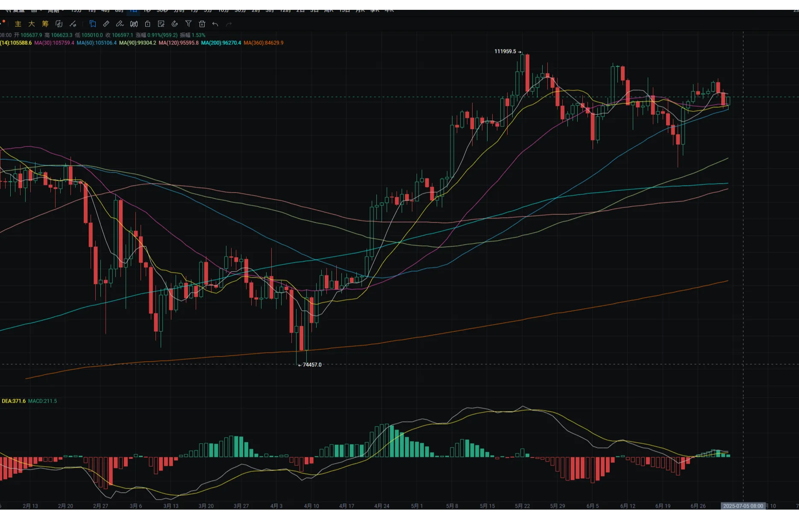The height and width of the screenshot is (532, 799).
Task: Click the 高 106623.3 high price value
Action: (59, 35)
